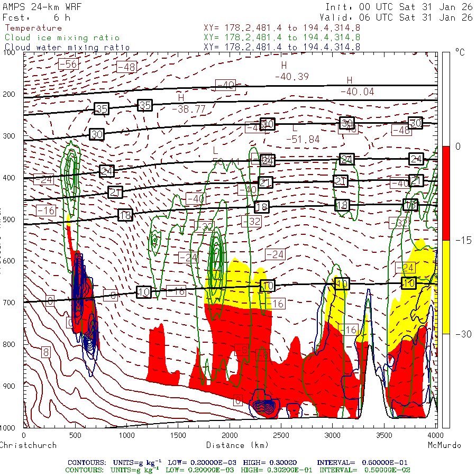This screenshot has width=476, height=476.
Task: Click the L -51.84 minimum label
Action: (x=303, y=134)
